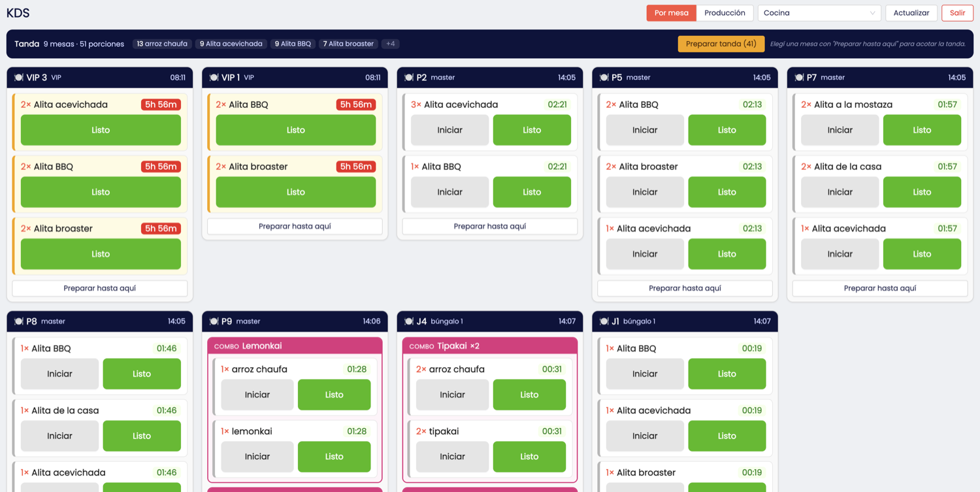Click Preparar hasta aquí on P2
980x492 pixels.
point(490,226)
